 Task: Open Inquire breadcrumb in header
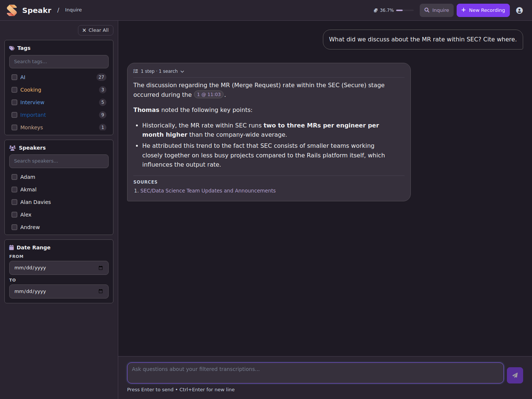[x=74, y=10]
